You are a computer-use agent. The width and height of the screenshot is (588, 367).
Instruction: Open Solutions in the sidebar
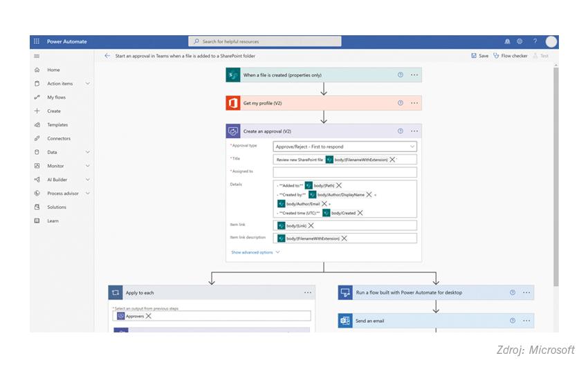point(56,207)
